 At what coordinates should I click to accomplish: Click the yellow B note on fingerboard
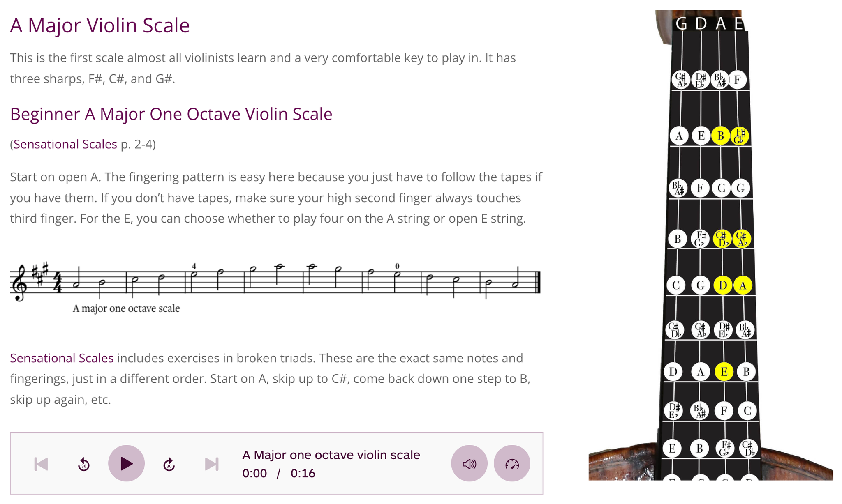click(x=720, y=136)
